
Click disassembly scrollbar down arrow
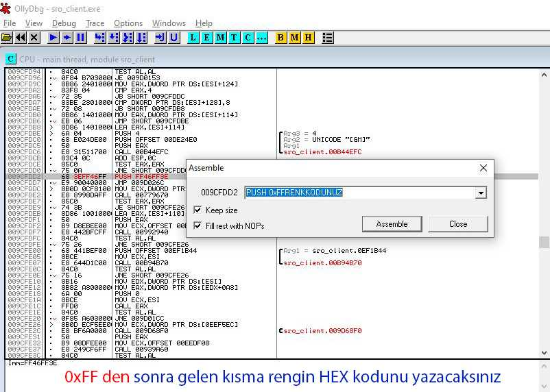[544, 352]
